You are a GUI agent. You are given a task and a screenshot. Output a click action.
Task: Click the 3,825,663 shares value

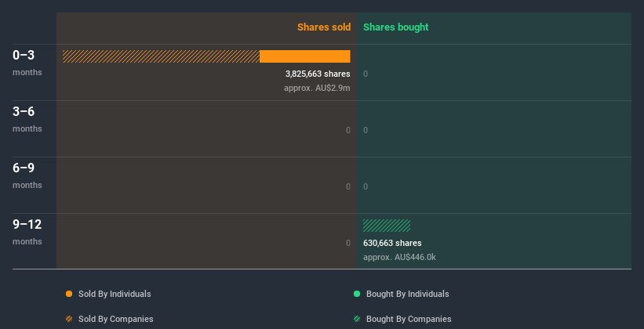pyautogui.click(x=318, y=74)
